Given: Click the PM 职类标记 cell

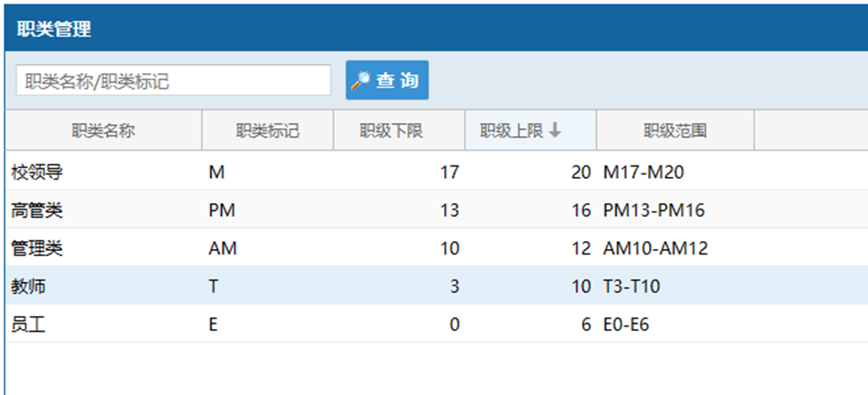Looking at the screenshot, I should [222, 211].
